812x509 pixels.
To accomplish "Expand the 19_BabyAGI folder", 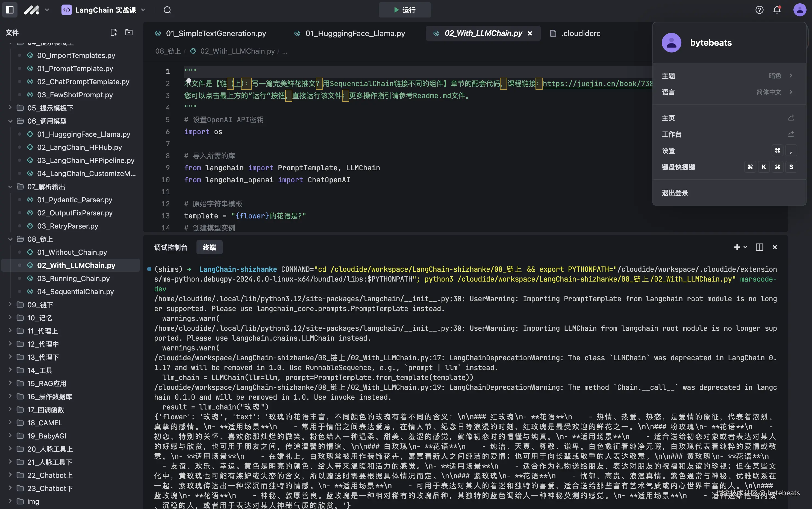I will click(71, 436).
